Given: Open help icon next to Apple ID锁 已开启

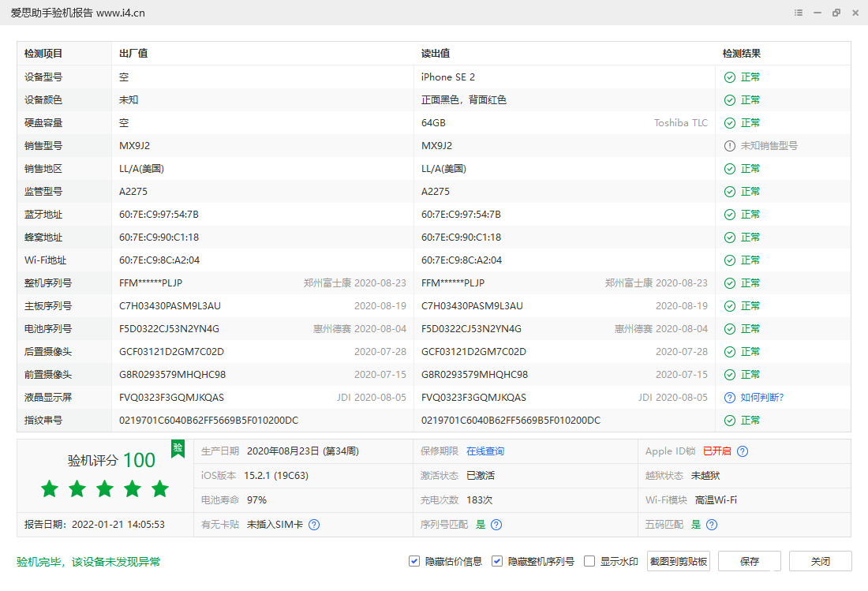Looking at the screenshot, I should point(743,451).
